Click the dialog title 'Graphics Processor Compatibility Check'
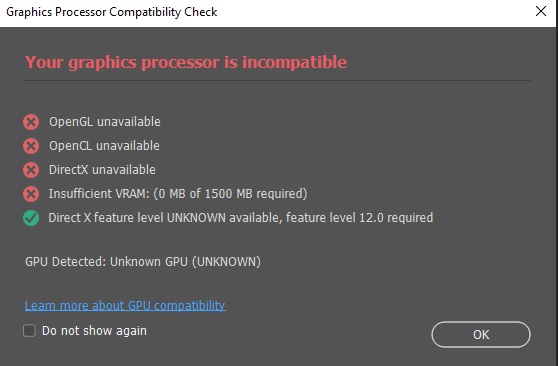 tap(112, 12)
